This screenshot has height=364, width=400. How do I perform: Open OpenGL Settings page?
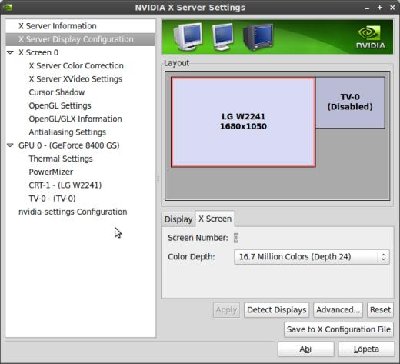pyautogui.click(x=60, y=106)
